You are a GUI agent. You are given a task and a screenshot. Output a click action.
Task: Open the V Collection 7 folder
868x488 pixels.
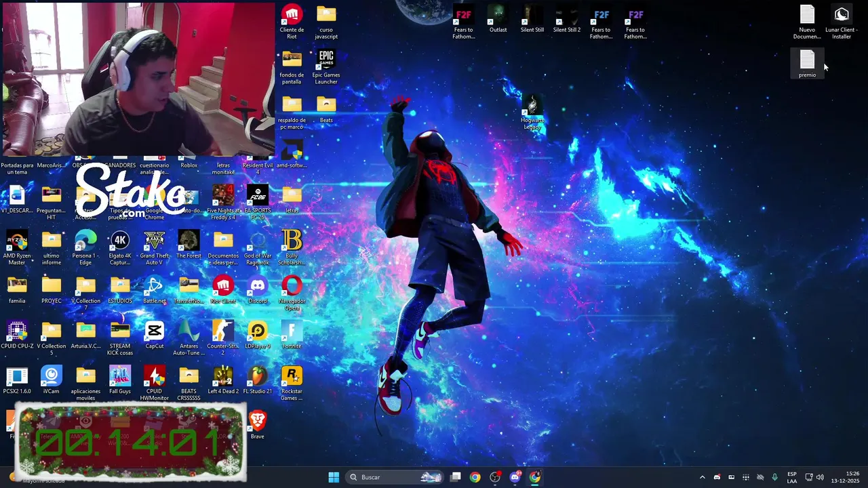[x=85, y=293]
